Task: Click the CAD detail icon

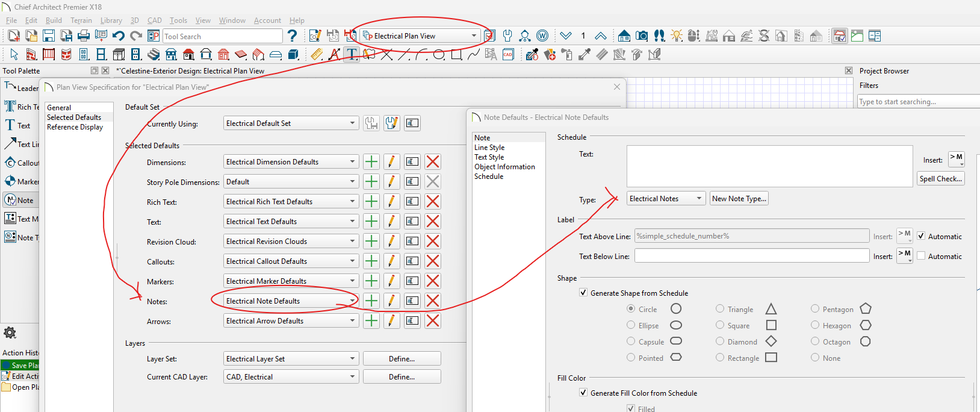Action: tap(508, 55)
